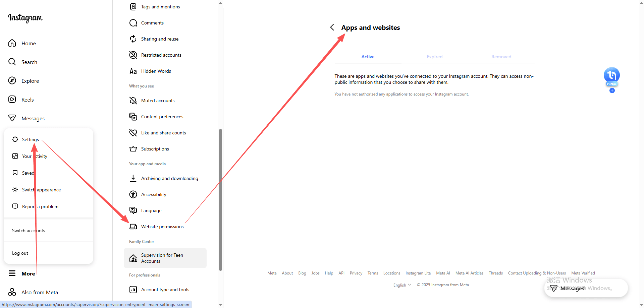Click the Switch appearance sun icon
Viewport: 644px width, 308px height.
coord(15,190)
